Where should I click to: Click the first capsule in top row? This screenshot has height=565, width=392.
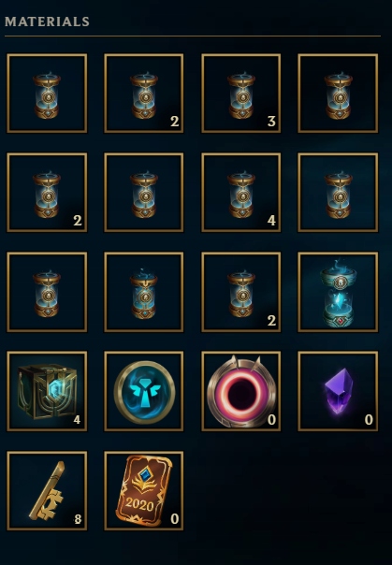pyautogui.click(x=47, y=94)
